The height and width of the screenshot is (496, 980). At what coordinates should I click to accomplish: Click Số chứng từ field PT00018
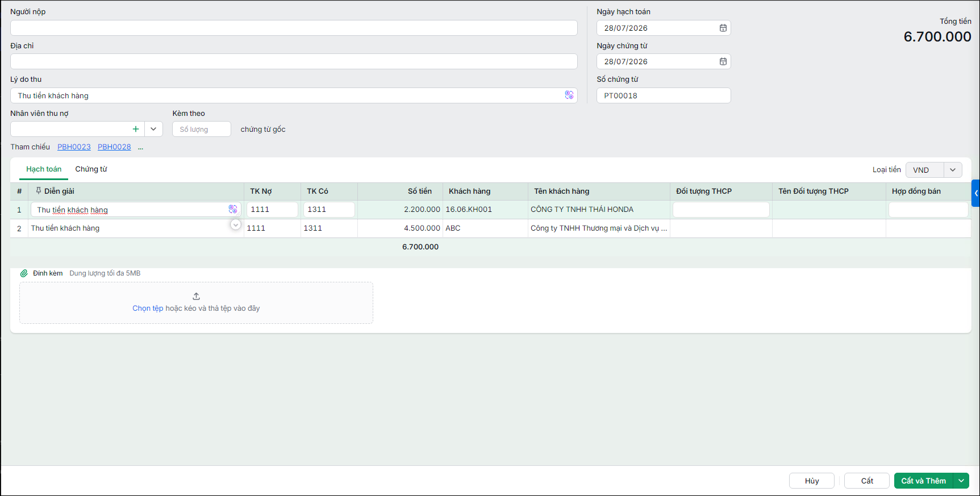[664, 95]
